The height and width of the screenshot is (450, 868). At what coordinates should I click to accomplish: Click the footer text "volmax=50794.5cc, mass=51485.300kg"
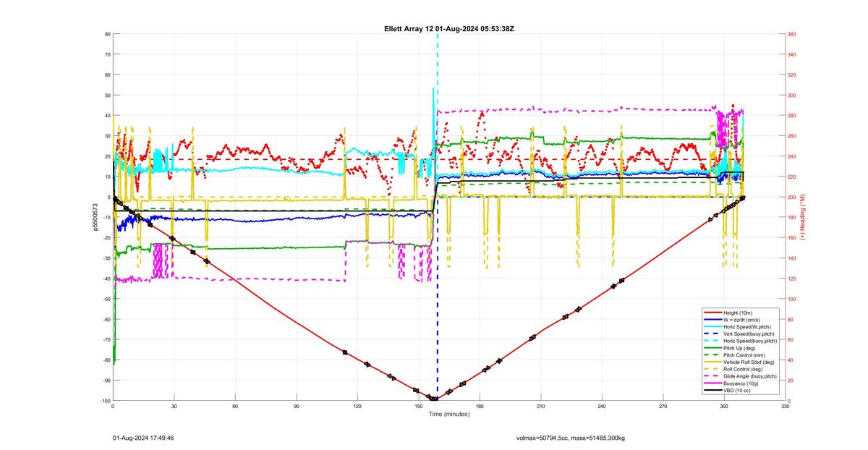(x=570, y=438)
